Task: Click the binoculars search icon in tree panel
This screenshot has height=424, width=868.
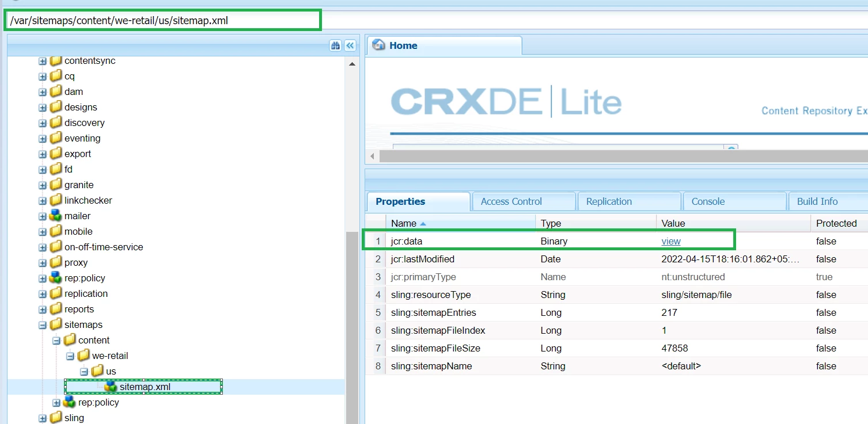Action: (336, 45)
